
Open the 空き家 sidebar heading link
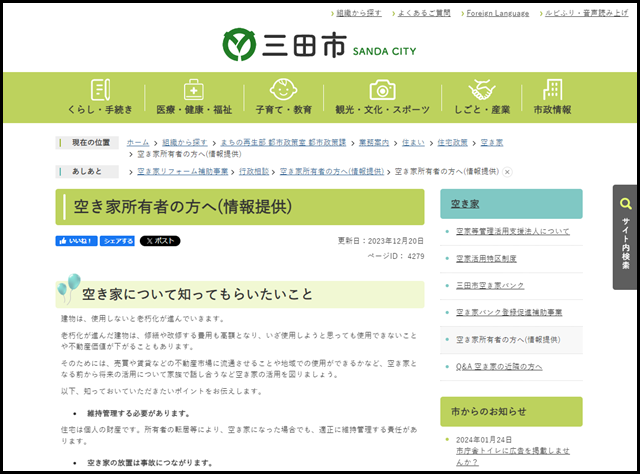click(465, 204)
